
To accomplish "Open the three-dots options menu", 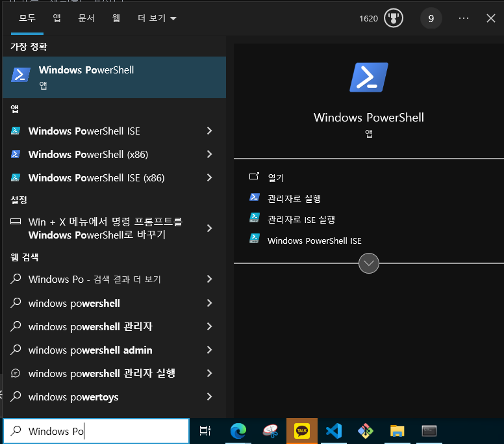I will tap(464, 18).
